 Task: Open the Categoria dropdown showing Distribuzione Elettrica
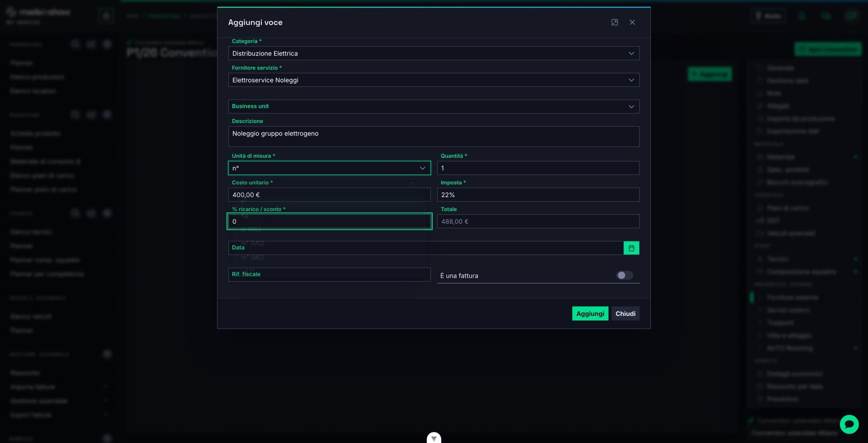(x=434, y=53)
